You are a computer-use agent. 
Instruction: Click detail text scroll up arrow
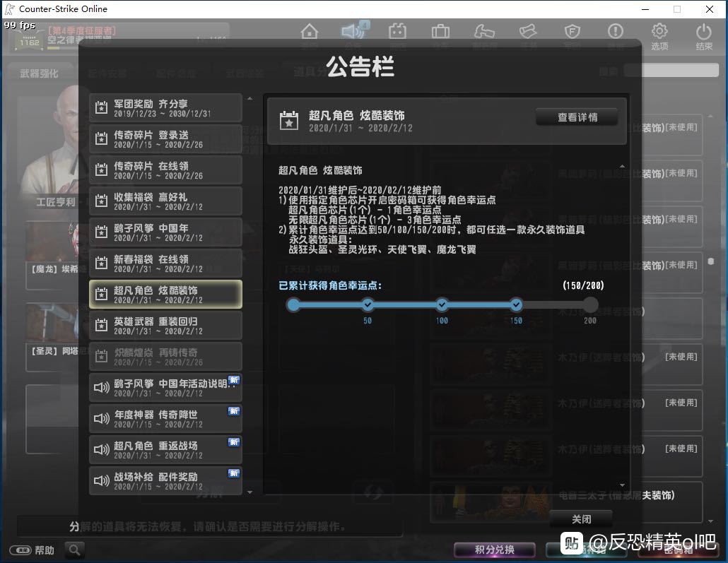click(x=622, y=166)
